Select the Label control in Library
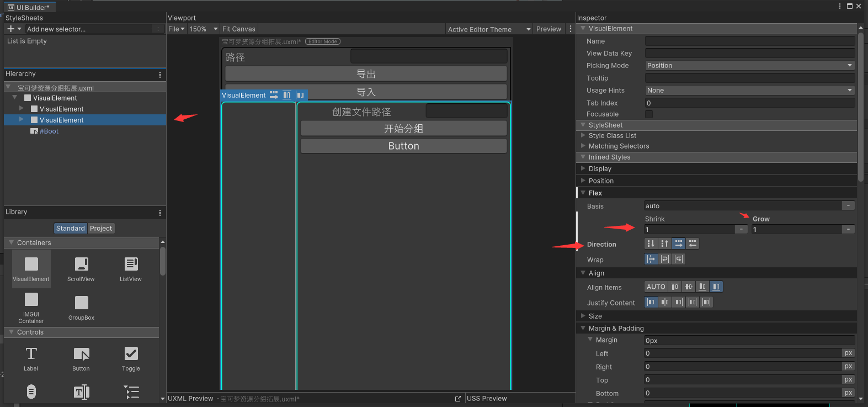Image resolution: width=868 pixels, height=407 pixels. click(x=31, y=358)
